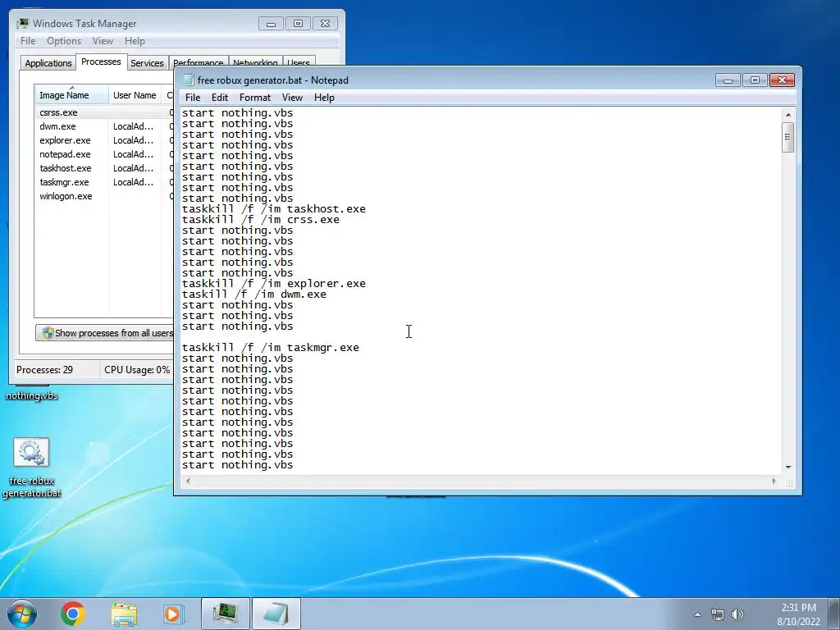Click the Notepad window resize grip
The width and height of the screenshot is (840, 630).
[x=789, y=482]
